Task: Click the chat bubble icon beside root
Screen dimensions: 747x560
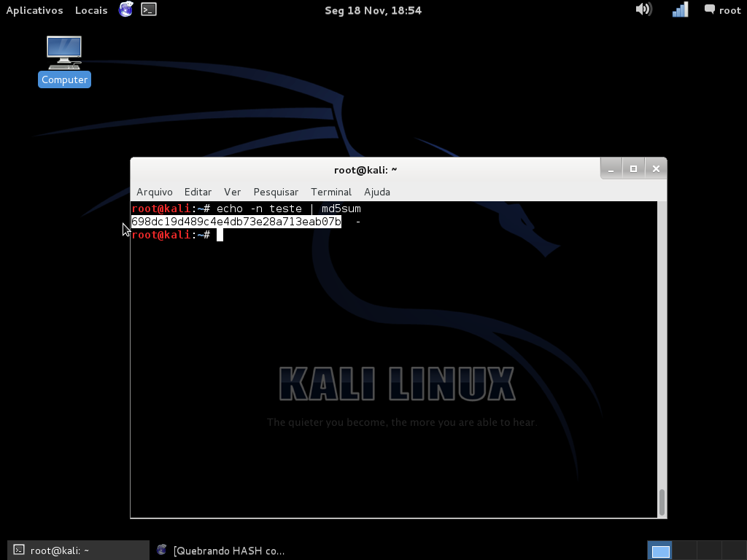Action: [709, 9]
